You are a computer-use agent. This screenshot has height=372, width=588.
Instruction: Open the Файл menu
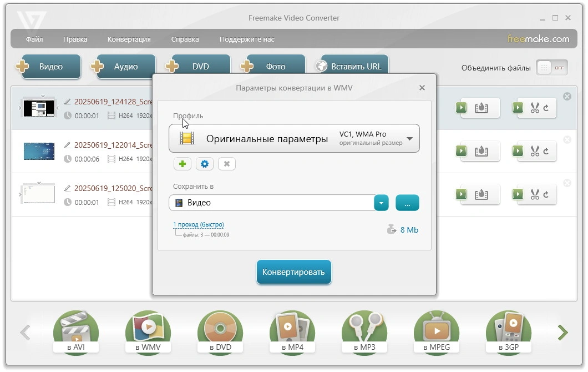34,39
